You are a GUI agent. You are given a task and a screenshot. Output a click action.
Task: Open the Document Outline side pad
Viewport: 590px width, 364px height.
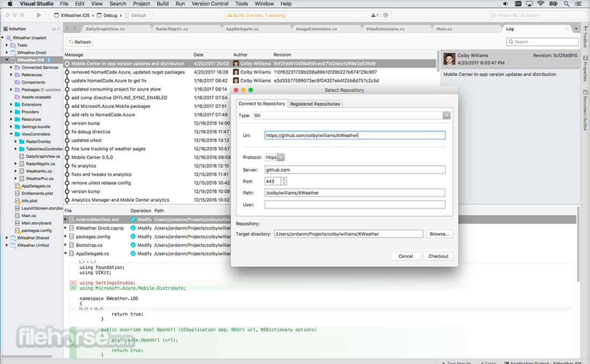point(586,110)
